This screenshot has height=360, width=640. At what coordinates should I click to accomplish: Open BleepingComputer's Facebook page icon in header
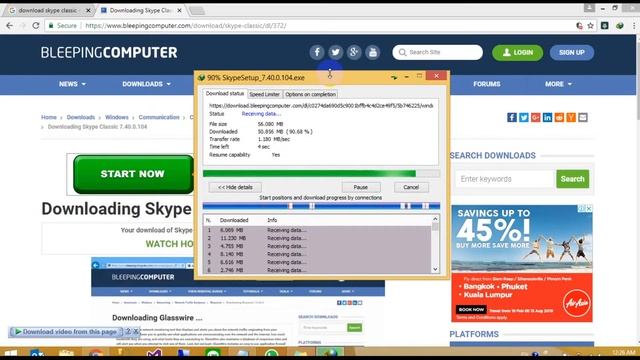pyautogui.click(x=317, y=52)
